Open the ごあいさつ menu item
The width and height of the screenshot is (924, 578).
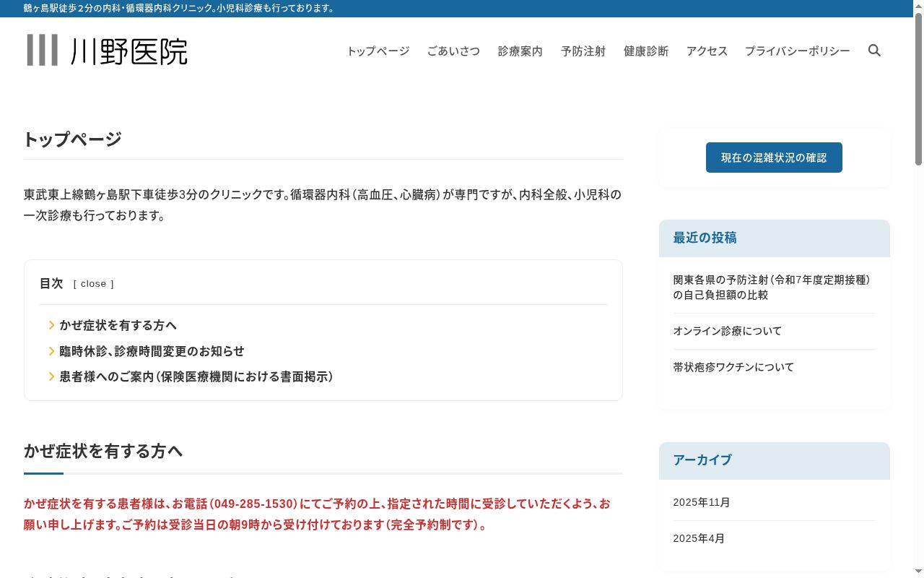(x=453, y=51)
